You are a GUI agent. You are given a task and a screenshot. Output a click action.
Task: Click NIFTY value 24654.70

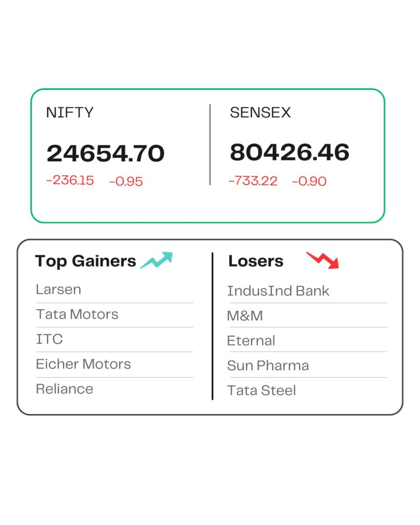106,153
